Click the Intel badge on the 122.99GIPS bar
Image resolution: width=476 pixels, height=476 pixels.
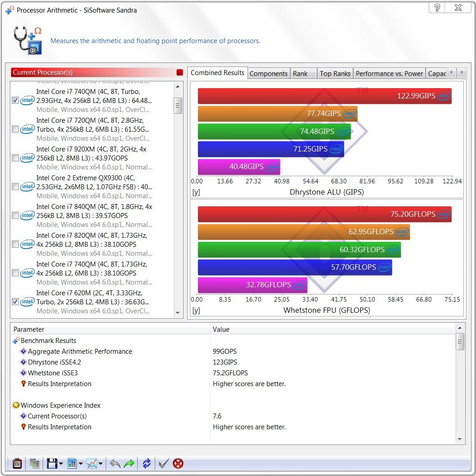tap(444, 96)
